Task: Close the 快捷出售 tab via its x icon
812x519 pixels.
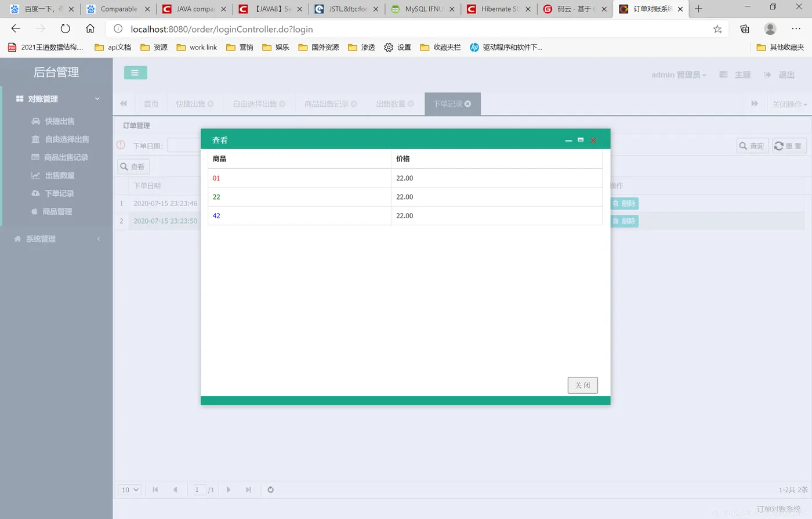Action: tap(211, 104)
